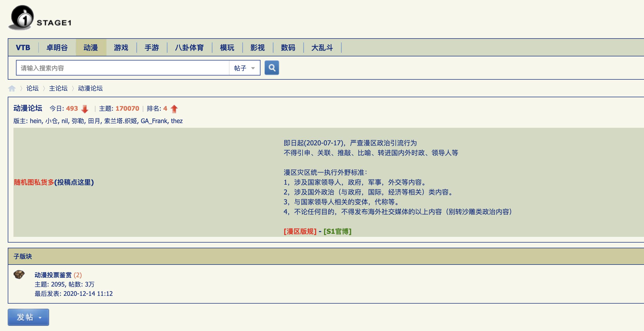Viewport: 644px width, 331px height.
Task: Click the red down arrow next to 今日 493
Action: click(x=85, y=109)
